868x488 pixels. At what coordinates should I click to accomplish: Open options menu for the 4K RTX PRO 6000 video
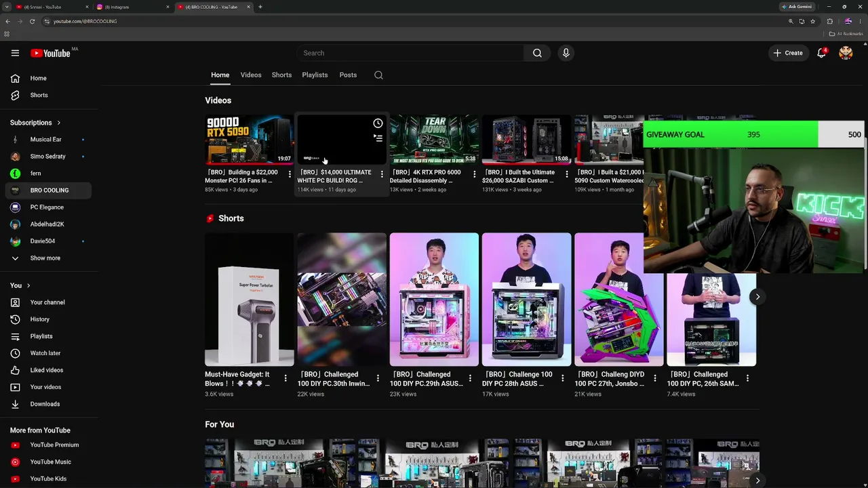(474, 175)
